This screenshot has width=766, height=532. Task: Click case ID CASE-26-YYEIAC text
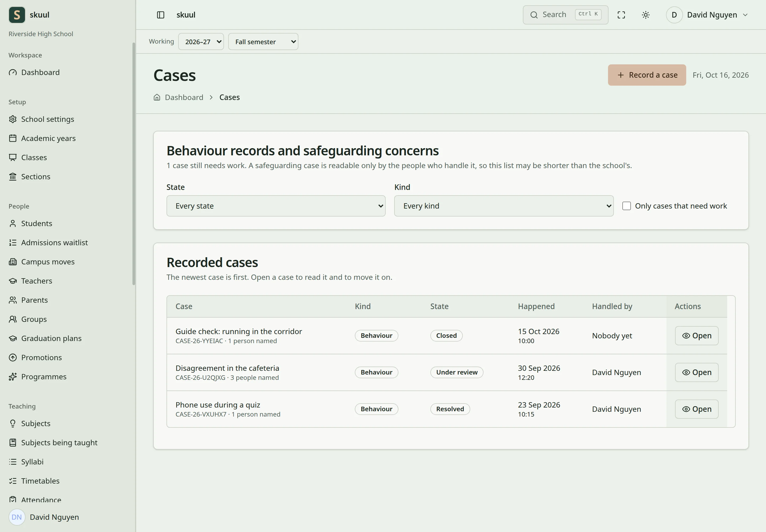pos(199,341)
